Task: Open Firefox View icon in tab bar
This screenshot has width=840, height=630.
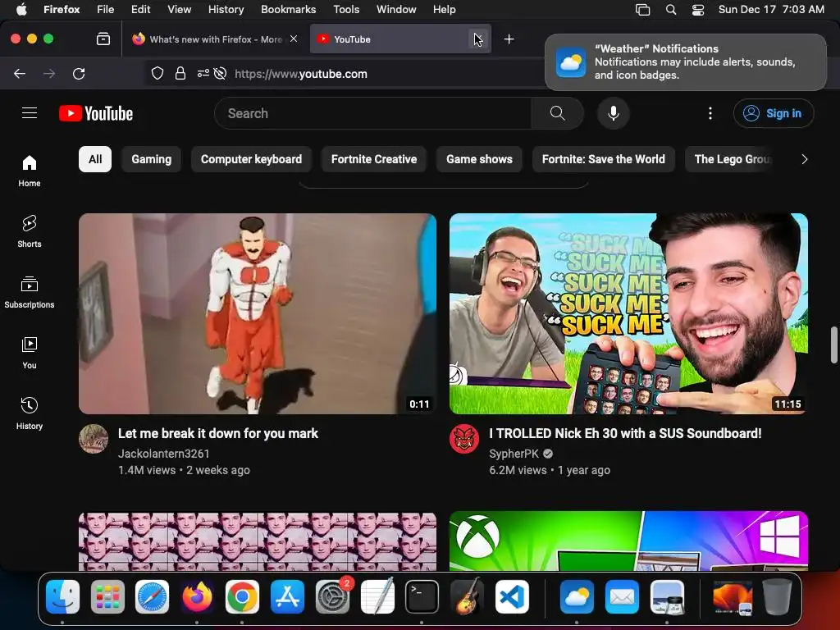Action: 103,39
